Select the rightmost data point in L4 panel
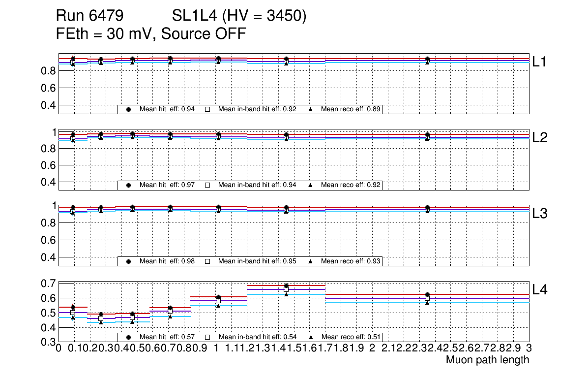588x380 pixels. pyautogui.click(x=427, y=295)
